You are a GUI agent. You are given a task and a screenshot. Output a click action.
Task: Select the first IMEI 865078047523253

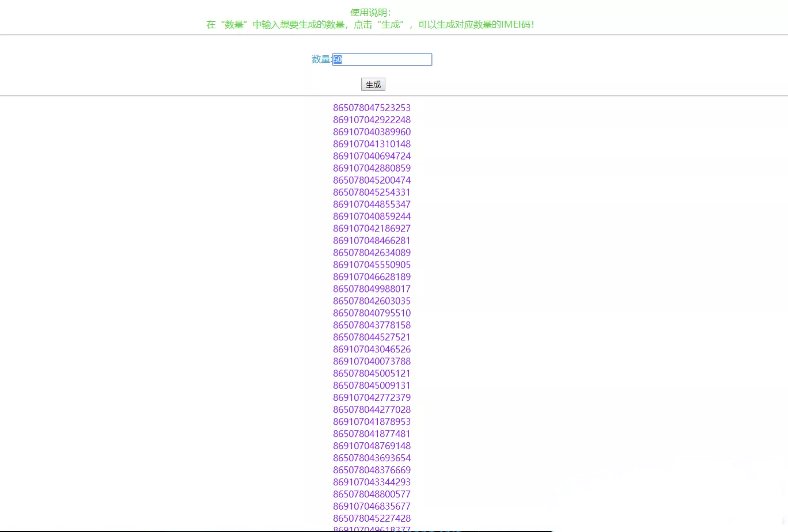pyautogui.click(x=372, y=108)
